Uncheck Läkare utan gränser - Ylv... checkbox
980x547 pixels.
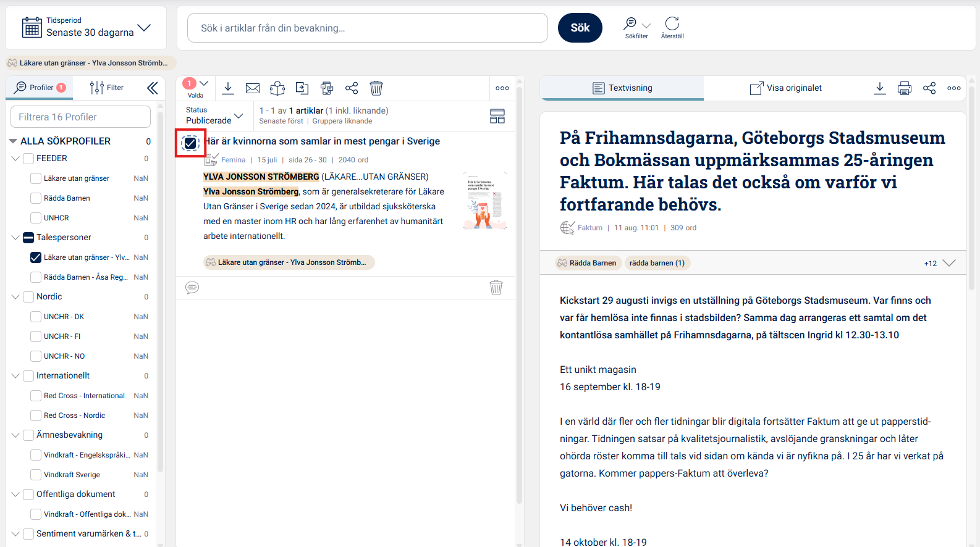[36, 257]
